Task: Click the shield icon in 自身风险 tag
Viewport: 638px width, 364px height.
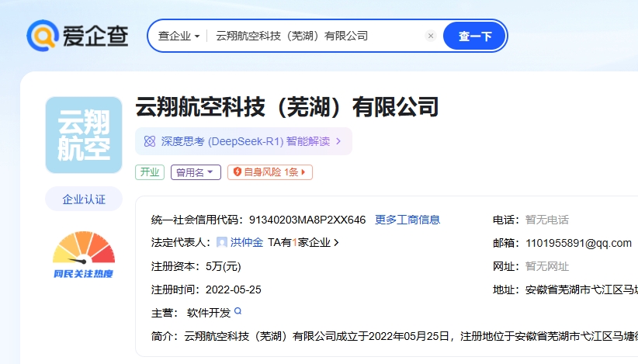Action: click(x=238, y=172)
